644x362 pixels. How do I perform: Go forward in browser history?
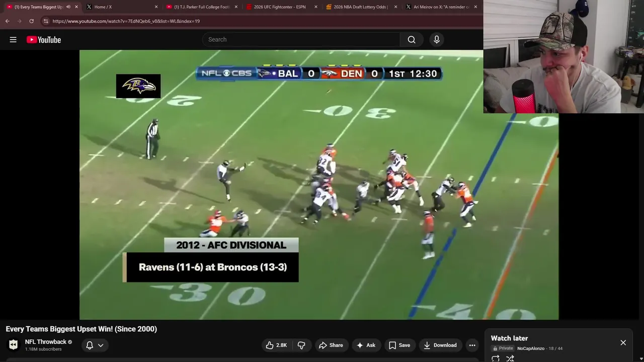[x=20, y=21]
